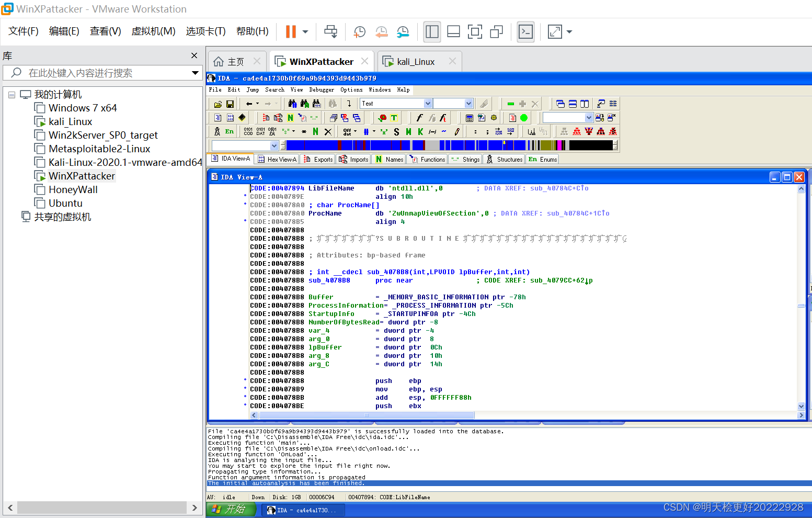Viewport: 812px width, 518px height.
Task: Click the IDA View-A scroll down arrow
Action: [x=801, y=406]
